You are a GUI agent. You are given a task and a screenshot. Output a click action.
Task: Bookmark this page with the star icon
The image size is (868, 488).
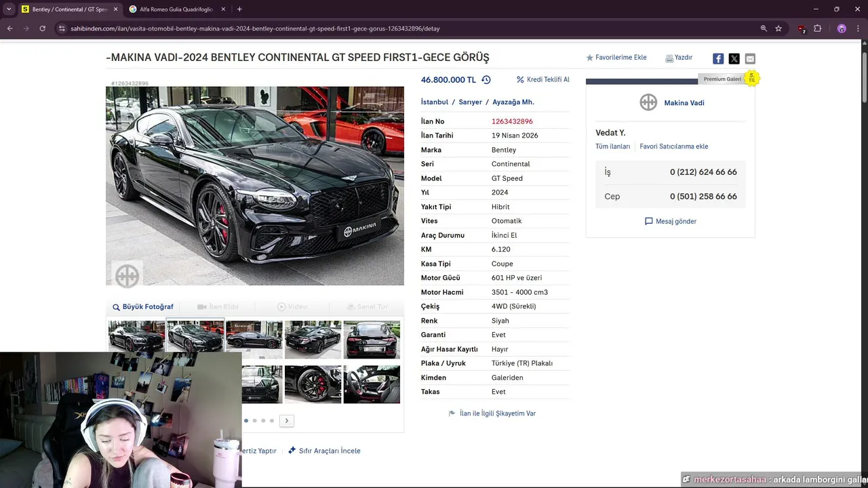pyautogui.click(x=778, y=28)
